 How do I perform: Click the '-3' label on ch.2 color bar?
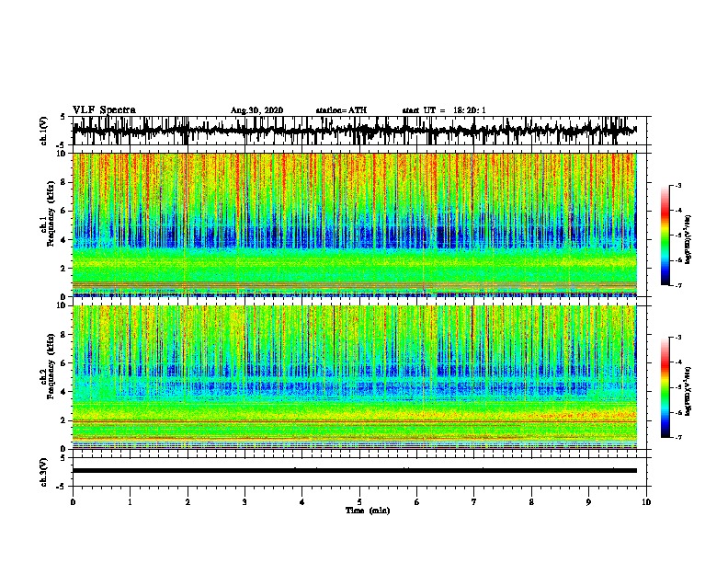[x=677, y=338]
